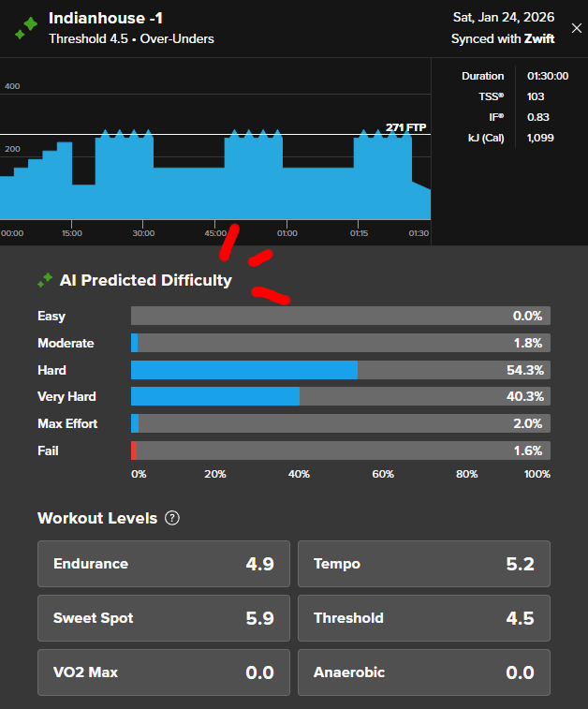Image resolution: width=588 pixels, height=709 pixels.
Task: Open the Sweet Spot 5.9 level tile
Action: (x=163, y=618)
